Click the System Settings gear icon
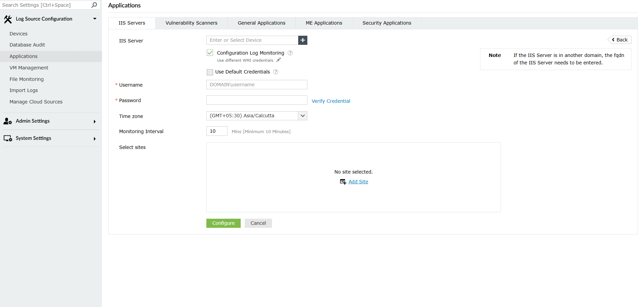The height and width of the screenshot is (307, 644). pos(7,138)
